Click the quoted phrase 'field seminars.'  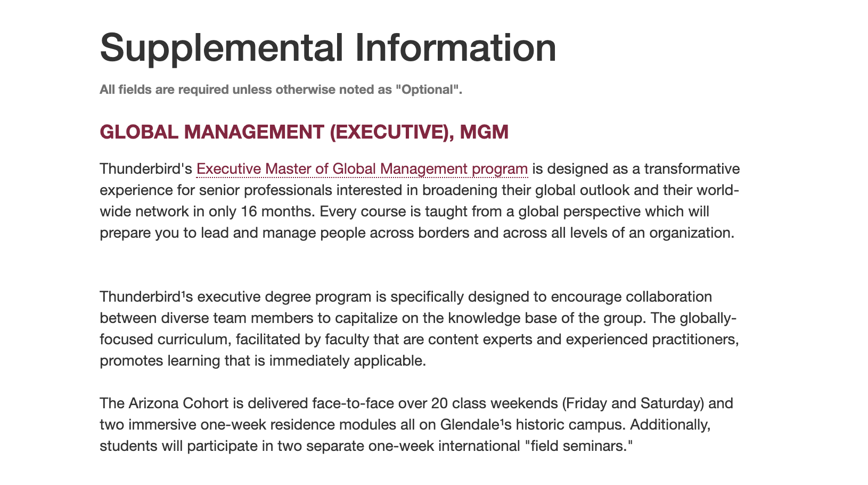(x=578, y=446)
